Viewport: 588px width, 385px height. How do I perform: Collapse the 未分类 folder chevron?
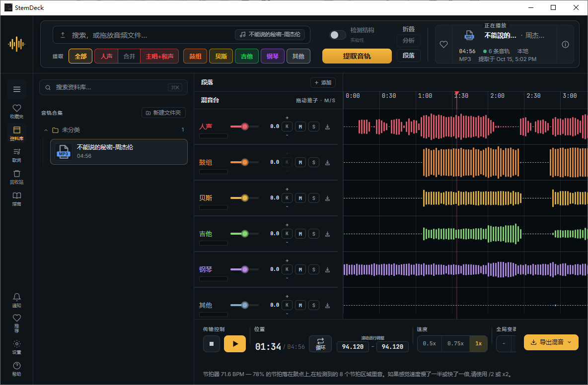click(x=46, y=130)
